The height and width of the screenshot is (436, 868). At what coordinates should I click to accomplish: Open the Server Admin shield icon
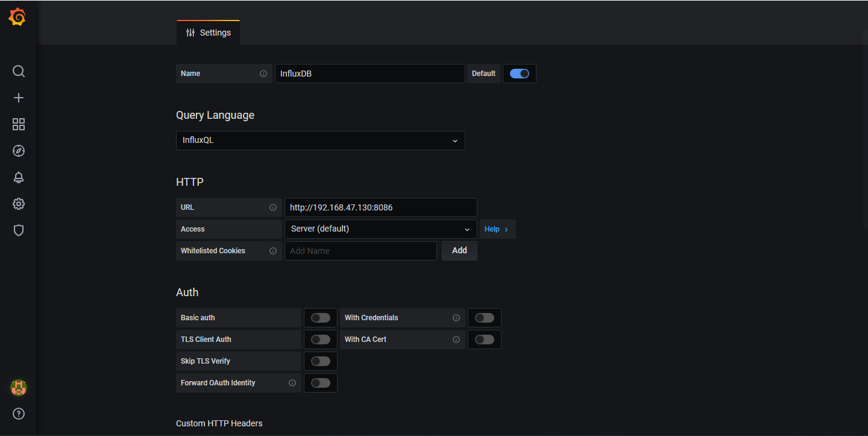(18, 230)
